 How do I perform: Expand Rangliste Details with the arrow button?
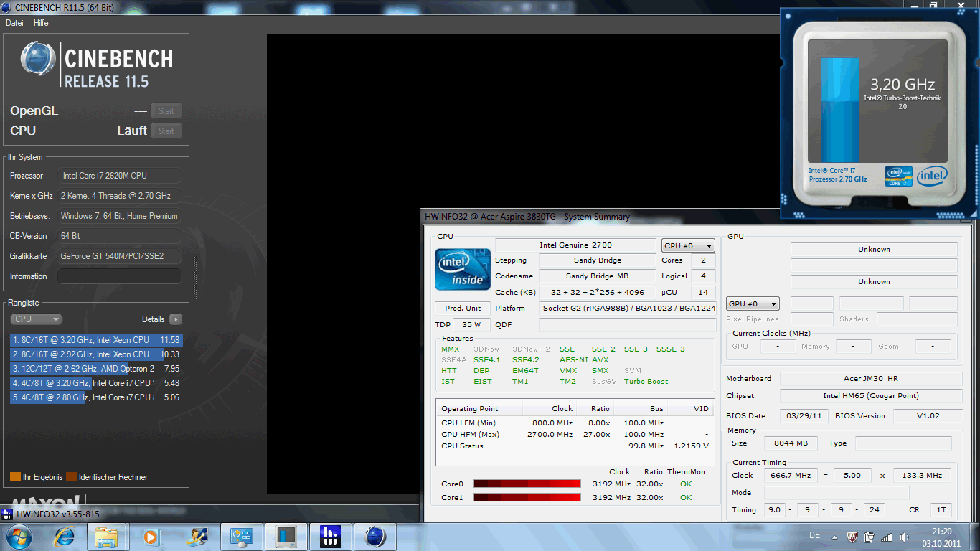[175, 319]
